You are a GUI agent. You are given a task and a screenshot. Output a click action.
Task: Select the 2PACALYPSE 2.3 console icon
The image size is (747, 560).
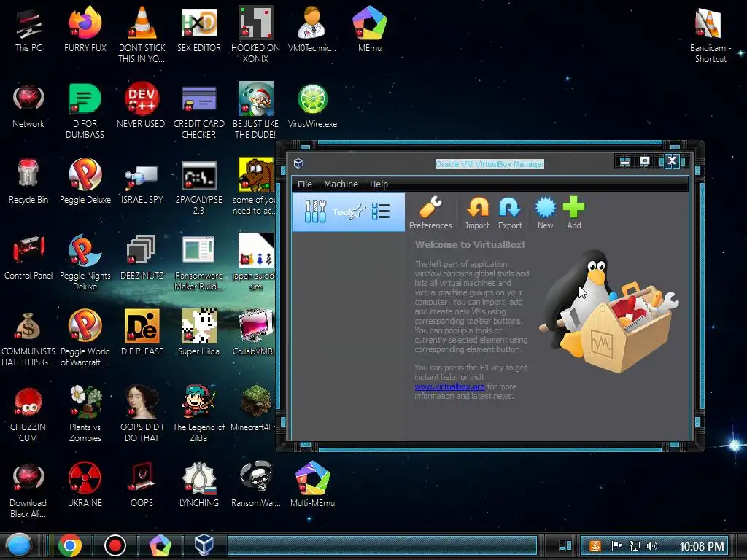coord(198,187)
